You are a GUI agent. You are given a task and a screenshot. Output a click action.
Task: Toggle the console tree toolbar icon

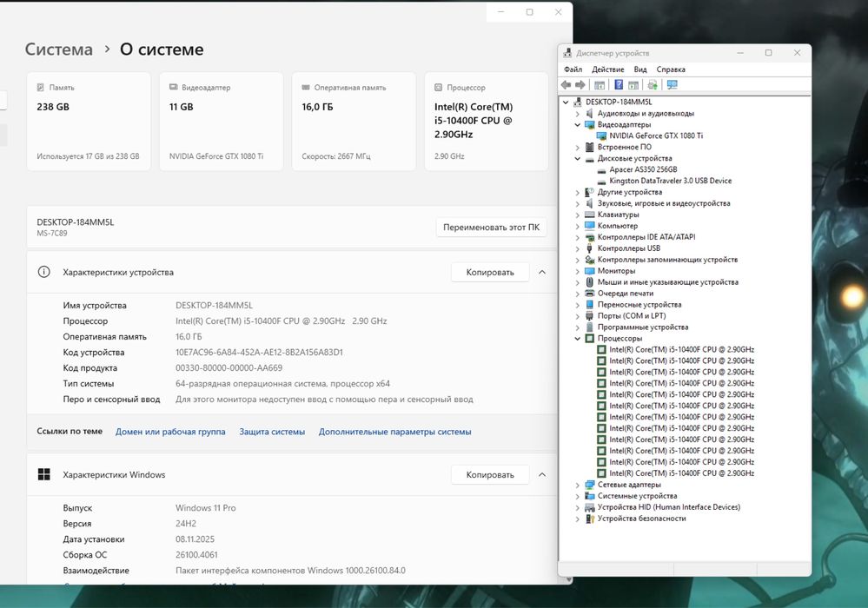(x=600, y=85)
